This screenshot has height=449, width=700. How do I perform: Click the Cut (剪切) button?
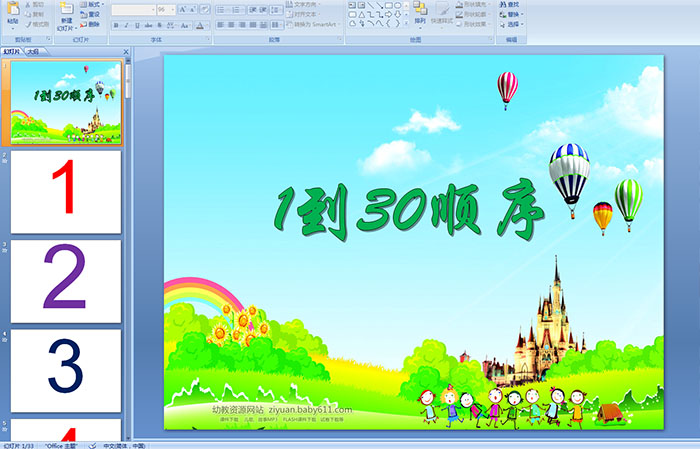(34, 4)
